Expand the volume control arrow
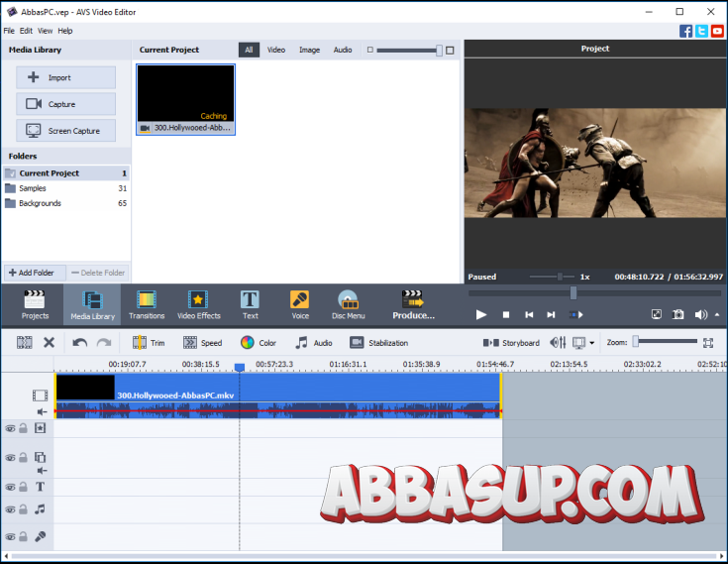Image resolution: width=728 pixels, height=564 pixels. click(x=717, y=314)
